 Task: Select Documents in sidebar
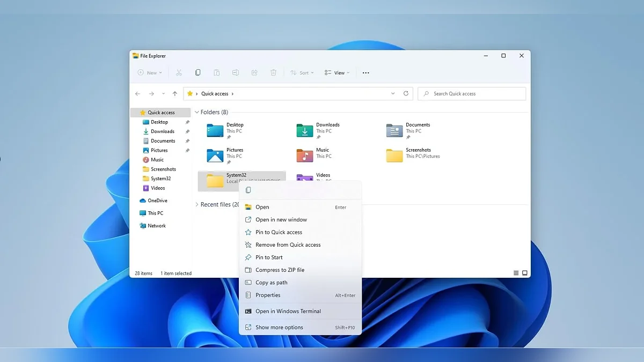(x=161, y=141)
